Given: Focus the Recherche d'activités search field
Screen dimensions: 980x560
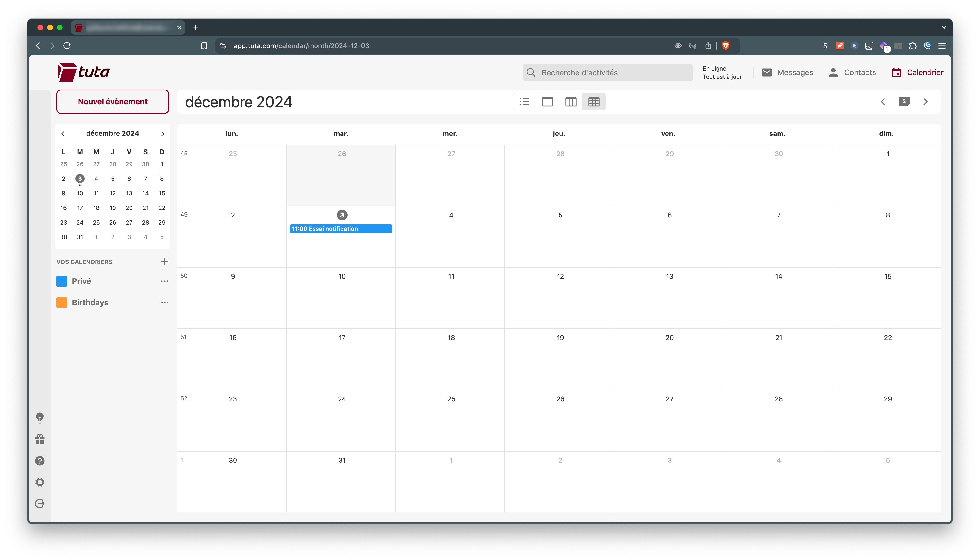Looking at the screenshot, I should [x=607, y=73].
